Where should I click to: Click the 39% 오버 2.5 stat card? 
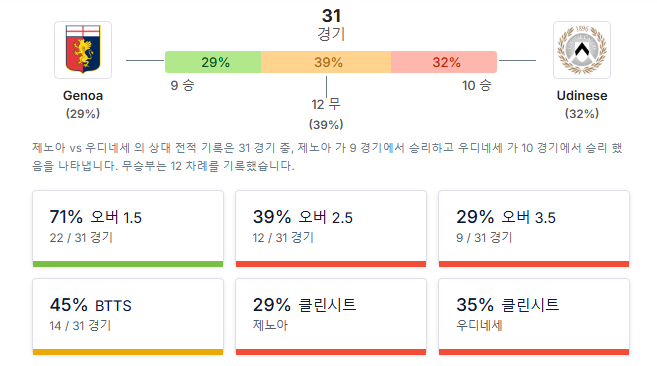point(331,228)
